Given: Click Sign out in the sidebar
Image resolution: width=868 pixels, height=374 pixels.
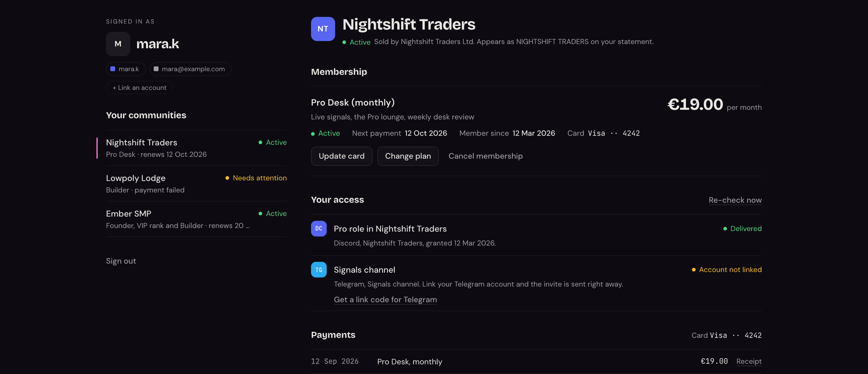Looking at the screenshot, I should 121,261.
